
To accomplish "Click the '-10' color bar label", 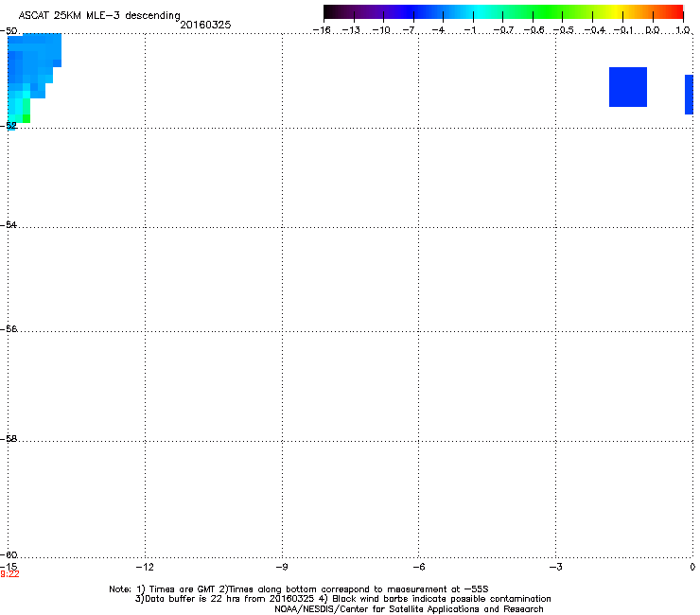I will [x=381, y=30].
